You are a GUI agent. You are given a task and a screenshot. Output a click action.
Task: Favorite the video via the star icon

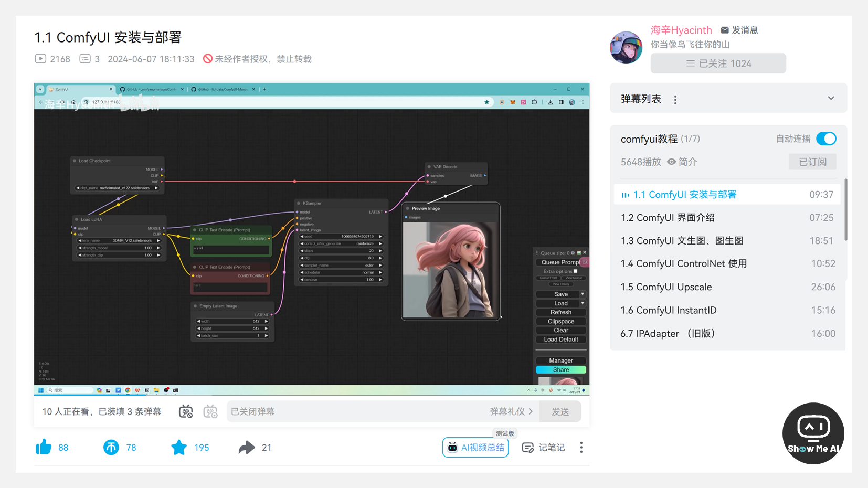pos(178,447)
